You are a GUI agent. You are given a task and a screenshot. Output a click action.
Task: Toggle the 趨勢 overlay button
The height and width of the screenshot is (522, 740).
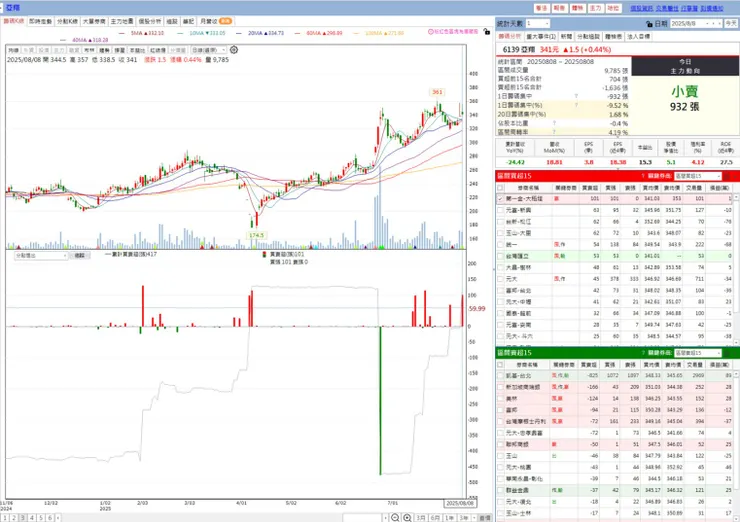pos(104,50)
